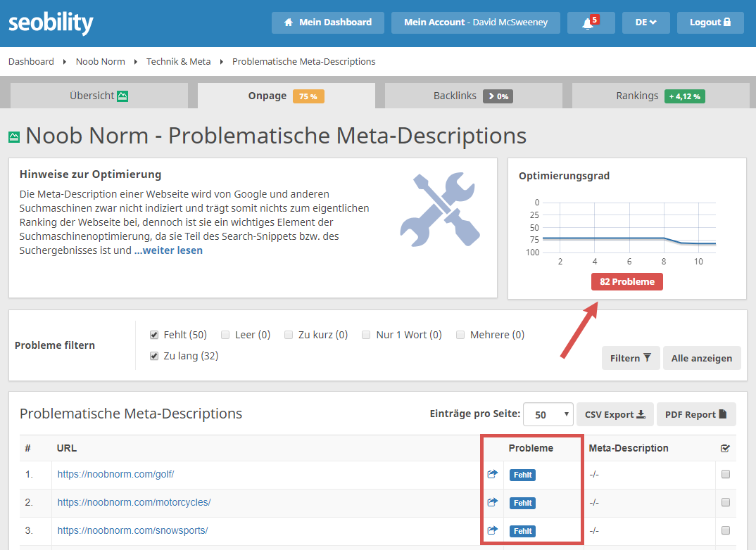
Task: Switch to the Übersicht tab
Action: (99, 96)
